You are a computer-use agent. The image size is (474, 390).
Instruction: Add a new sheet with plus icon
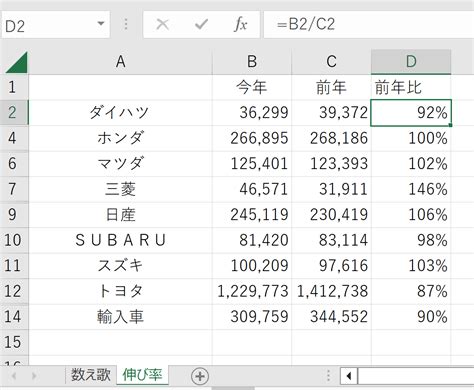[x=200, y=376]
